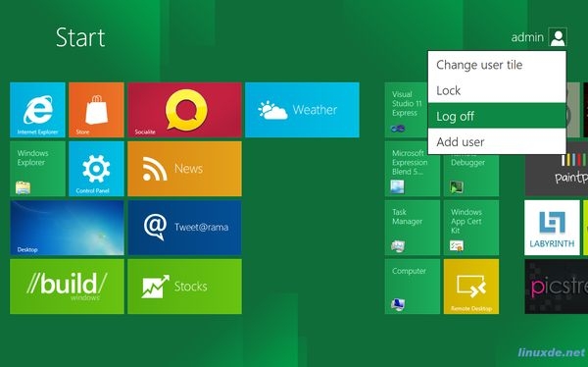Click the admin user name

point(527,37)
